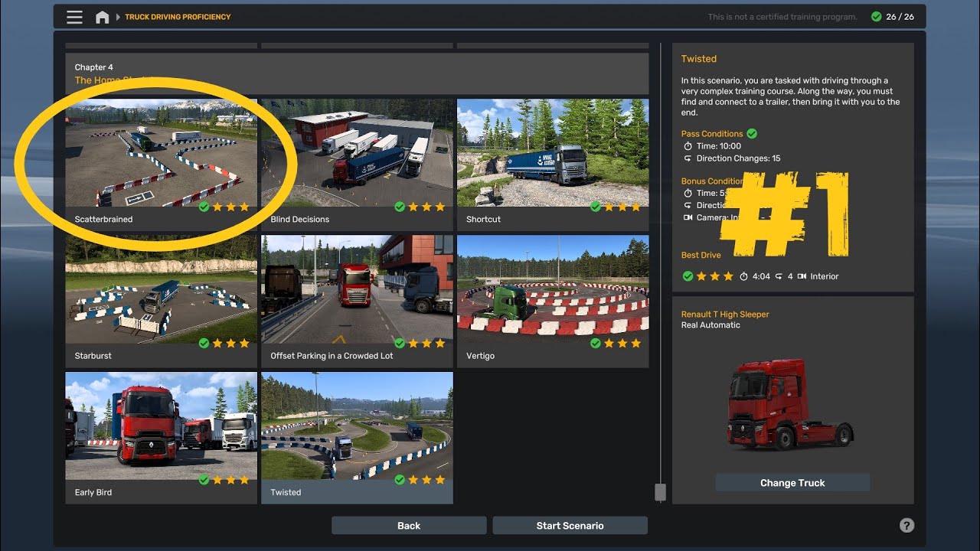This screenshot has height=551, width=980.
Task: Click the stopwatch icon beside Time: 10:00
Action: [x=688, y=146]
